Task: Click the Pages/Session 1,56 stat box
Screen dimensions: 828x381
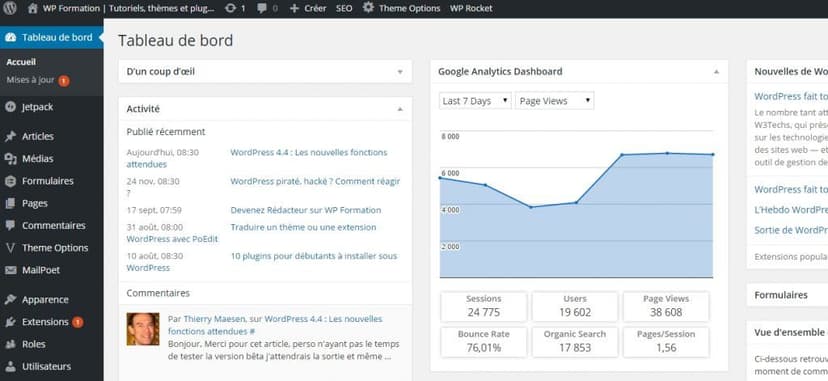Action: pos(666,341)
